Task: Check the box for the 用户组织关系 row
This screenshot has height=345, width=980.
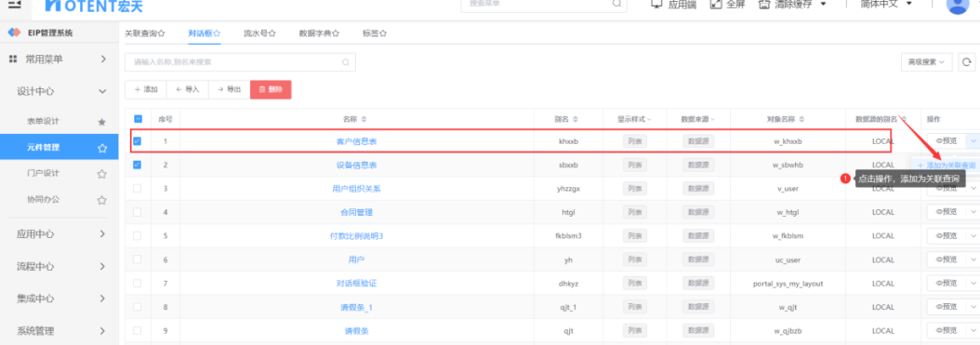Action: point(138,188)
